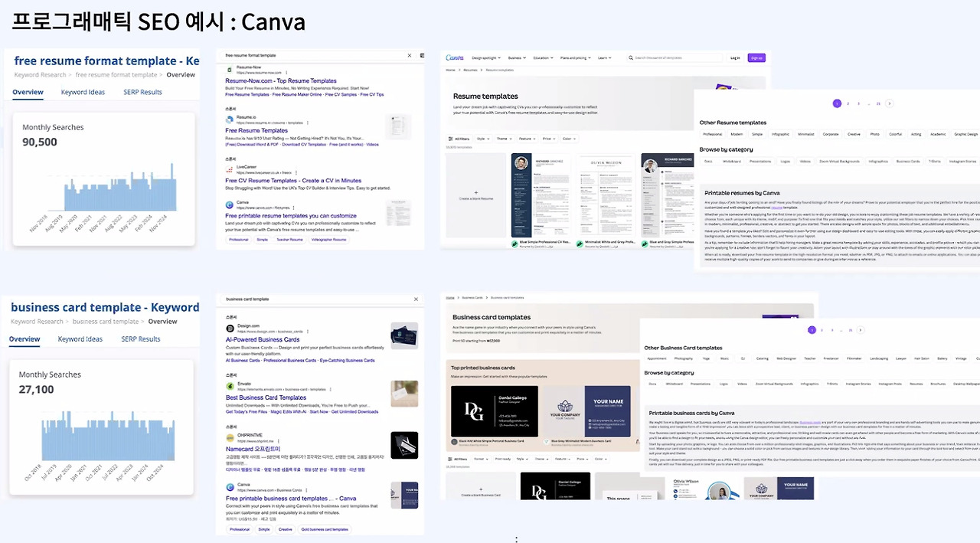Open the Feature filter on resume templates

[x=527, y=139]
